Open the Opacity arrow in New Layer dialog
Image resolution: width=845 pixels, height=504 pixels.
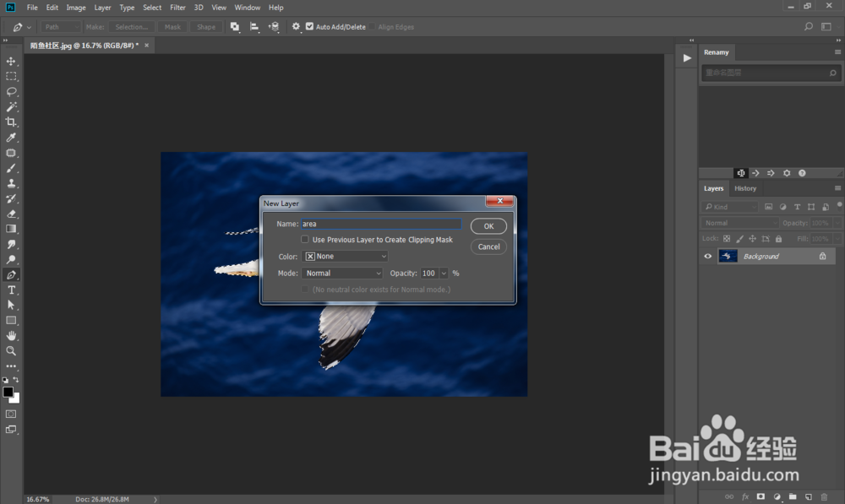coord(444,273)
